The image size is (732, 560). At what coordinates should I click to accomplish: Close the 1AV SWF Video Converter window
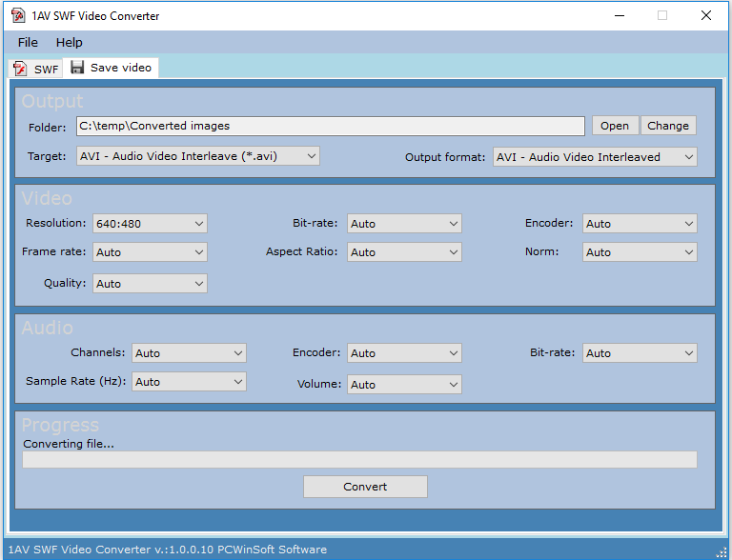(706, 15)
